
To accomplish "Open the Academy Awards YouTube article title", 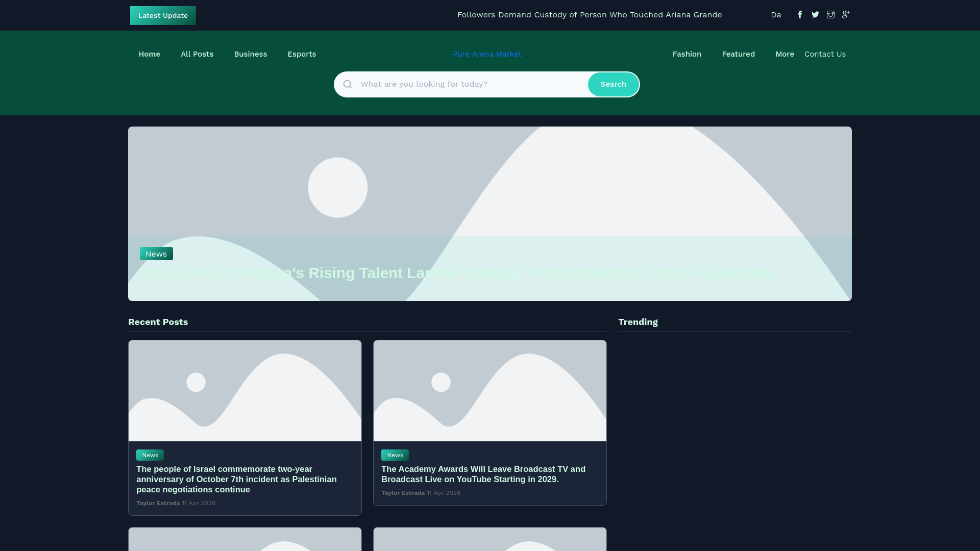I will (x=483, y=474).
